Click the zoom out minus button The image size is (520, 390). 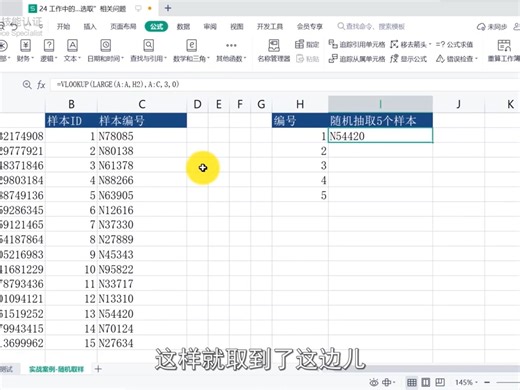487,382
